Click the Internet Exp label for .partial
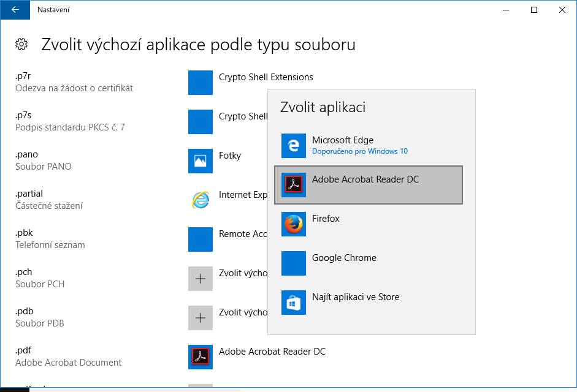This screenshot has height=392, width=577. pyautogui.click(x=243, y=195)
